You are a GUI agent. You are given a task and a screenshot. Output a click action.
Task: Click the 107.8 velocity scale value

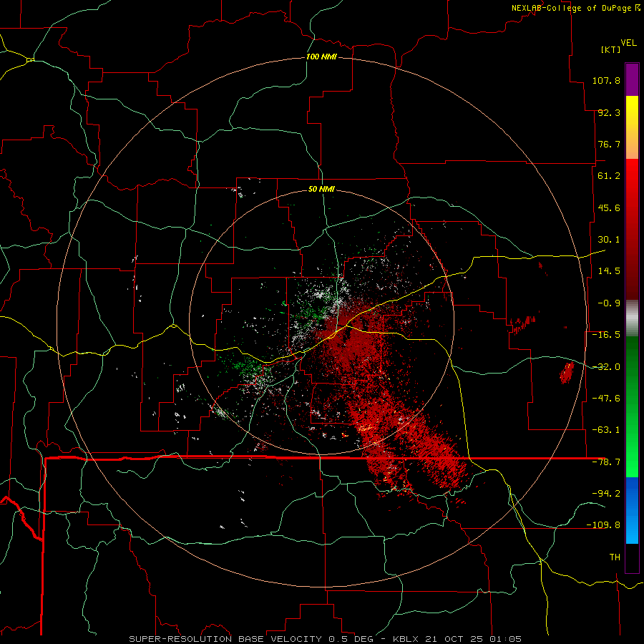click(606, 80)
